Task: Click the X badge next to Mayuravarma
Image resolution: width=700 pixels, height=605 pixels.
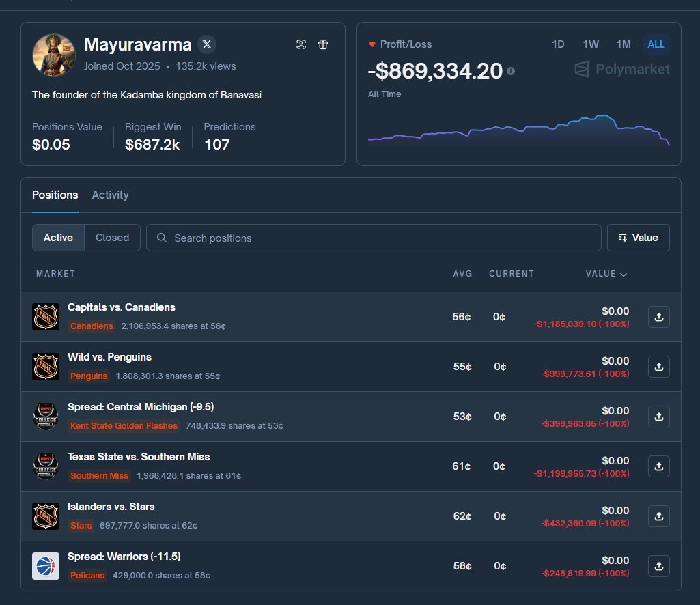Action: point(206,44)
